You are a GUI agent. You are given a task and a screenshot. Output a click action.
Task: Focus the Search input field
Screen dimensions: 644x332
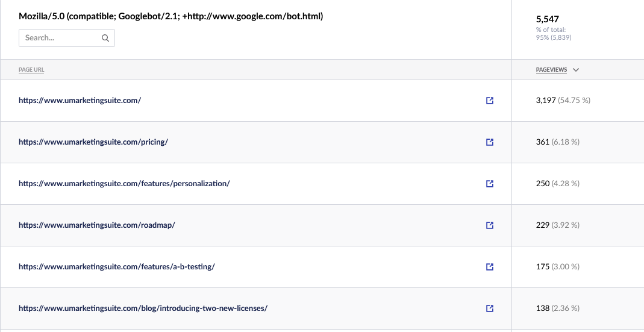coord(66,38)
